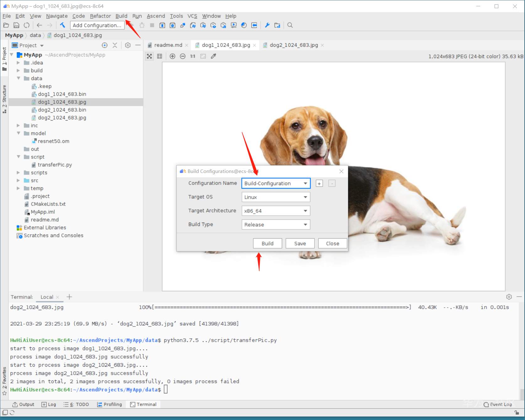Viewport: 525px width, 420px height.
Task: Expand the scripts folder
Action: (19, 172)
